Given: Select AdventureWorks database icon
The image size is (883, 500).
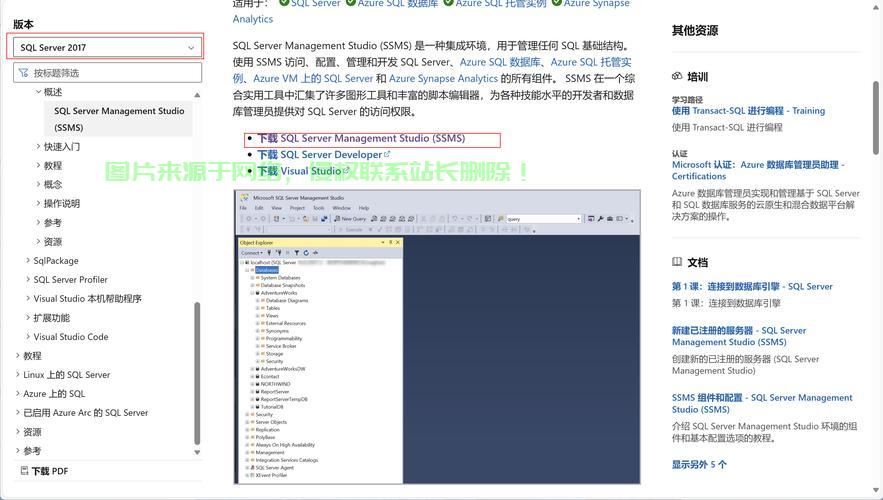Looking at the screenshot, I should 257,293.
